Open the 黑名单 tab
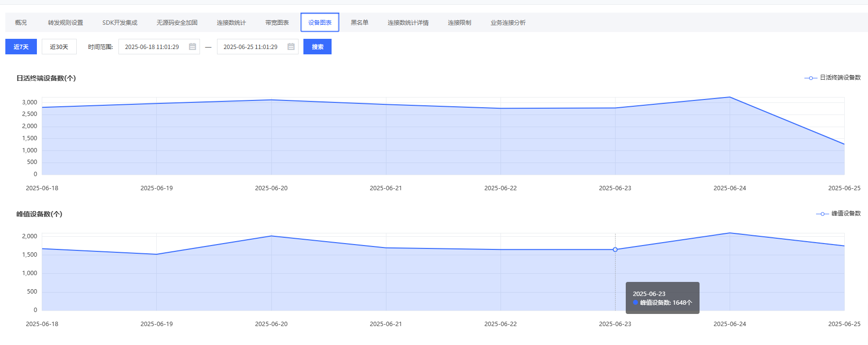 pos(359,23)
